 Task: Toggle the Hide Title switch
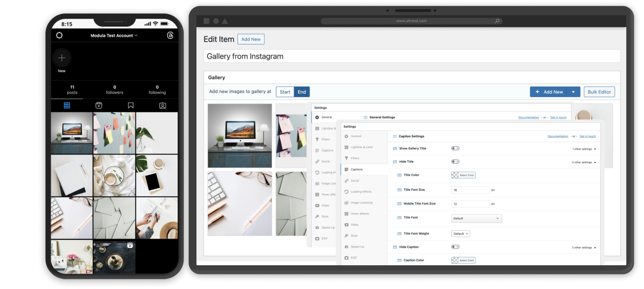(x=455, y=162)
